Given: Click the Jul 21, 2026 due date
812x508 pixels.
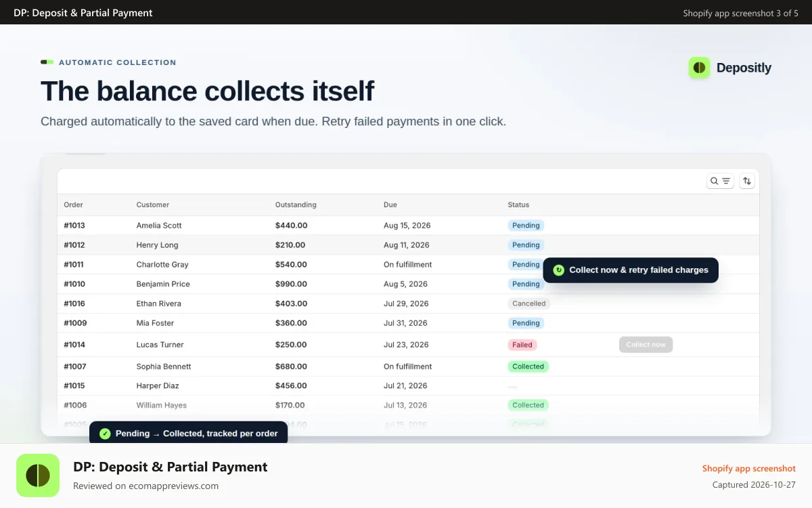Looking at the screenshot, I should coord(406,386).
